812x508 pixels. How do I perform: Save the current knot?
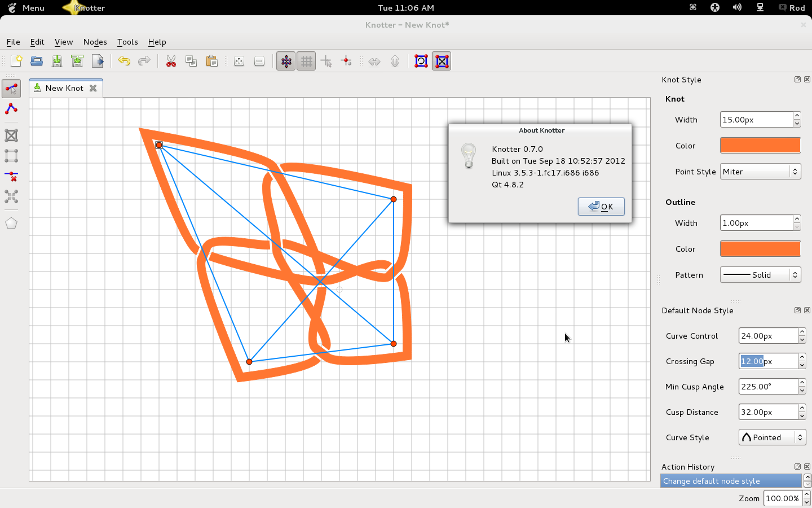[x=57, y=61]
